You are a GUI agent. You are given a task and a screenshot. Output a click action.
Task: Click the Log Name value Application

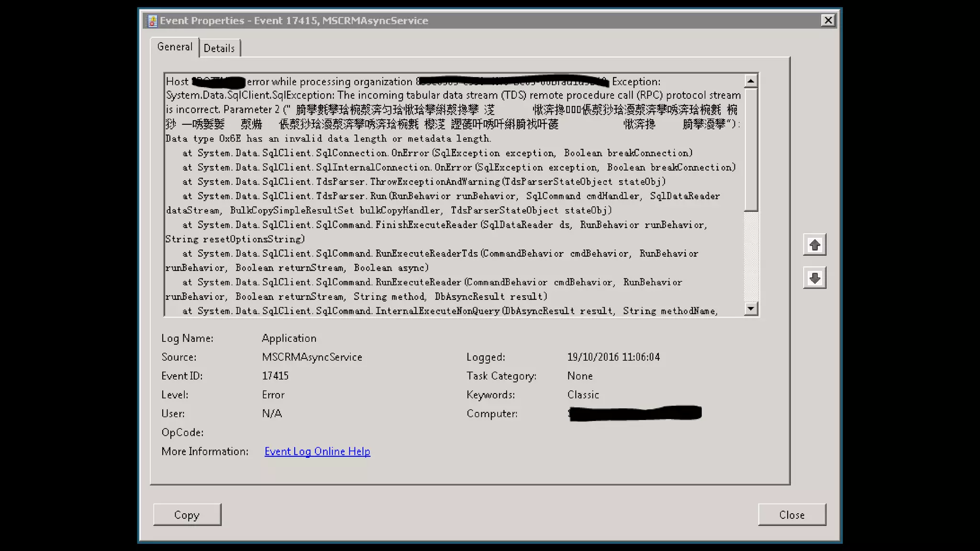(289, 339)
